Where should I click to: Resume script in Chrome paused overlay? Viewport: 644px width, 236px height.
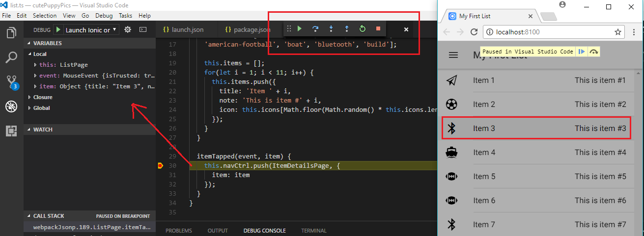[x=582, y=52]
